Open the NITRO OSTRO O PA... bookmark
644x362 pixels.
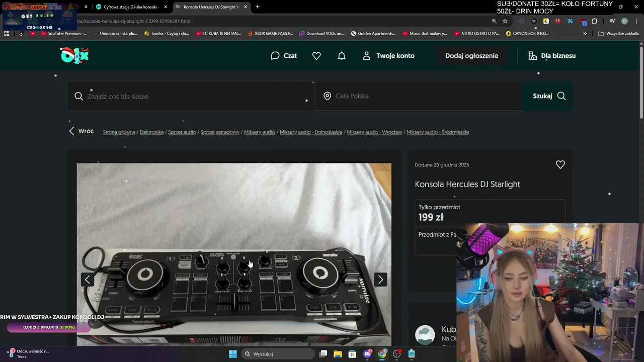tap(477, 34)
